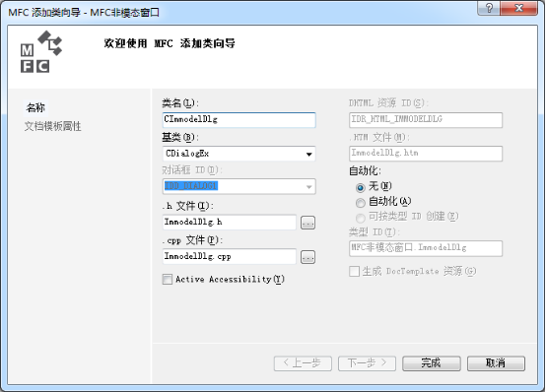The height and width of the screenshot is (392, 546).
Task: Click the 取消 cancel button
Action: [496, 363]
